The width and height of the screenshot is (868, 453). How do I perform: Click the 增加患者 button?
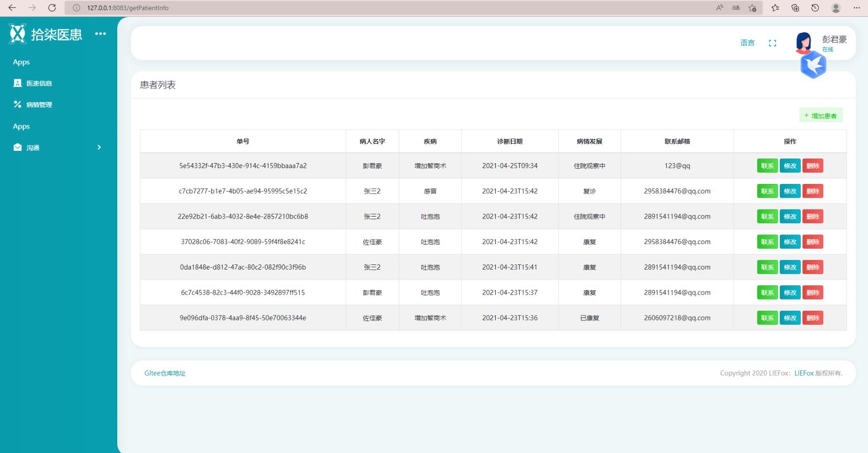(x=821, y=116)
